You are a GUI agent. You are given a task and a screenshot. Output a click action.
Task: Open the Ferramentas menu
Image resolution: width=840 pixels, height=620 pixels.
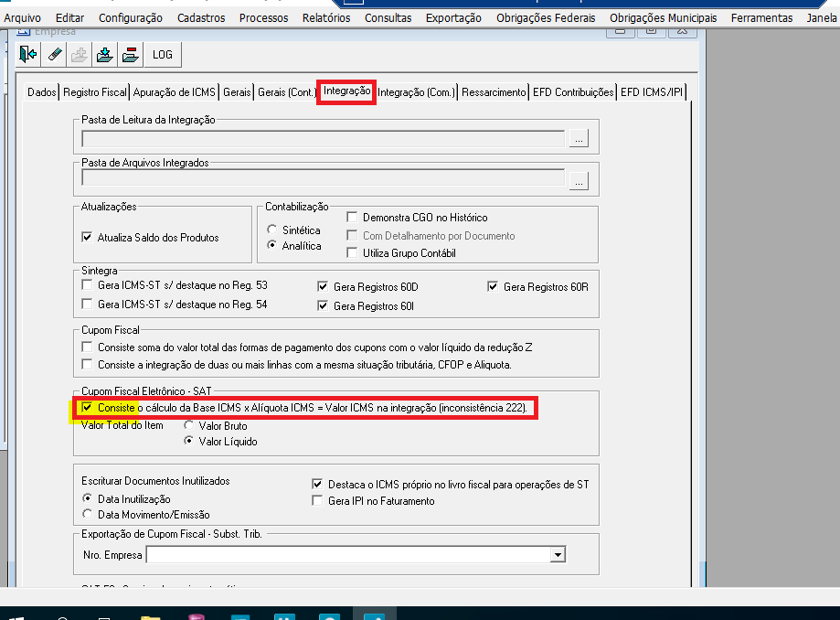click(x=761, y=18)
